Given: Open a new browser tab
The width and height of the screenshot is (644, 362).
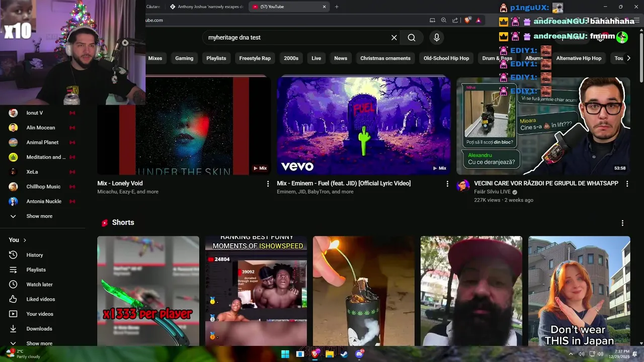Looking at the screenshot, I should (337, 7).
